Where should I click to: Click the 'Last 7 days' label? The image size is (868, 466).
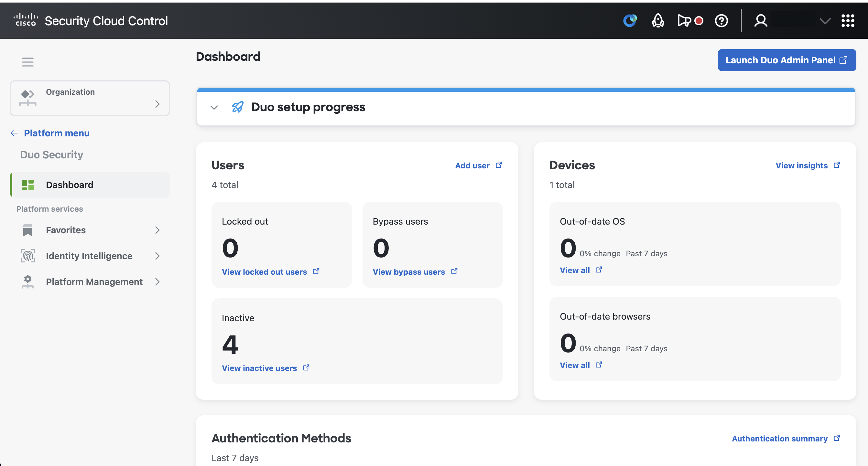pos(235,458)
